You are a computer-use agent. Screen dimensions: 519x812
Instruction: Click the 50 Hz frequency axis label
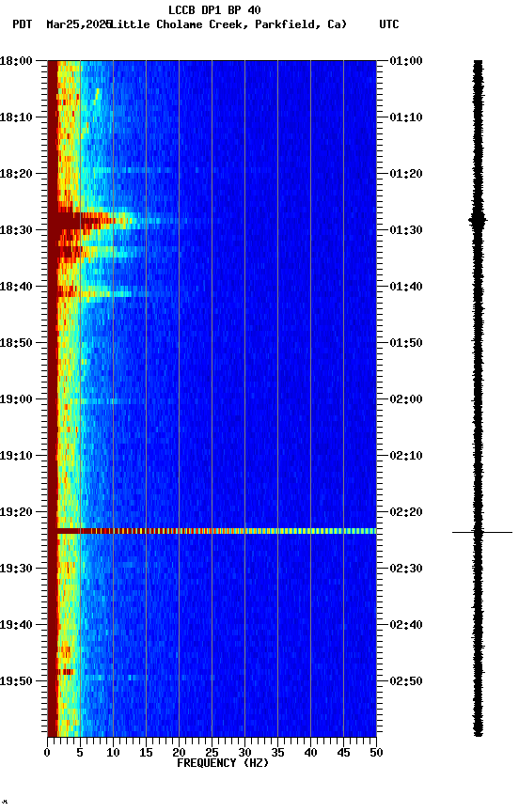coord(377,753)
